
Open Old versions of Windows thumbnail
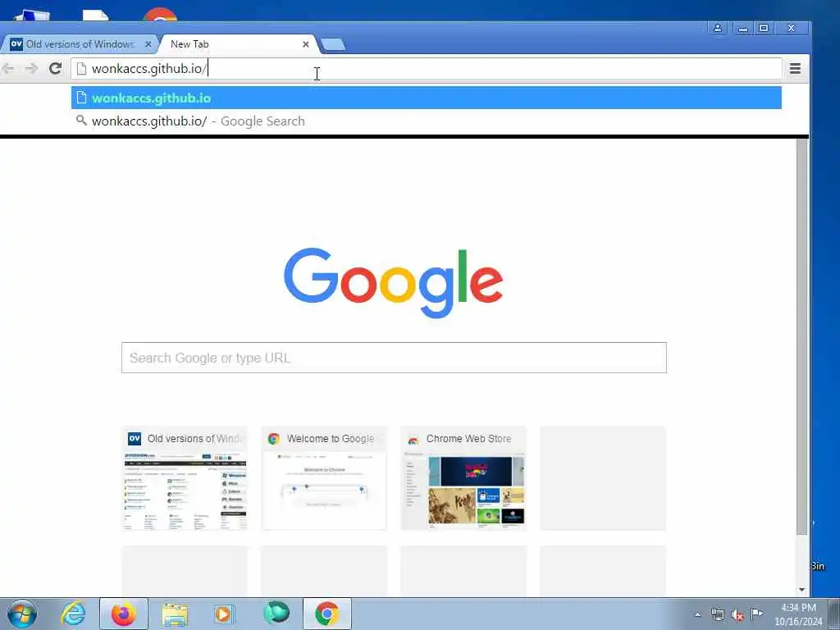(185, 478)
